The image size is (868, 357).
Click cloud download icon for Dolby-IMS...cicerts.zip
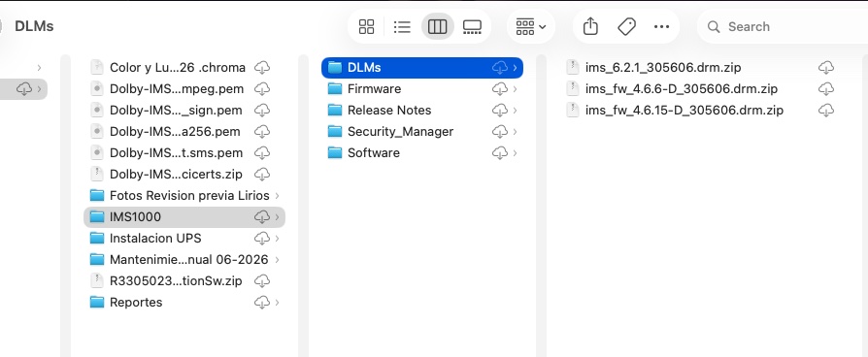click(262, 175)
